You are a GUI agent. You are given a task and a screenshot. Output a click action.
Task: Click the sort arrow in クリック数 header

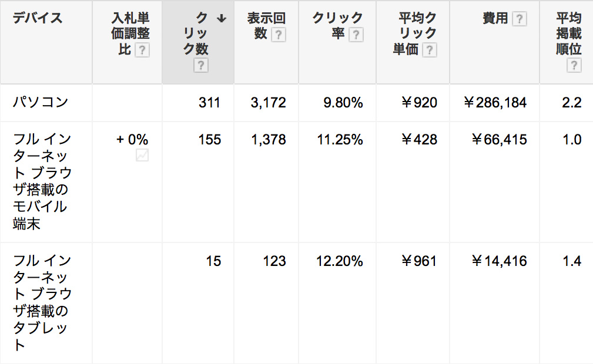(x=222, y=19)
